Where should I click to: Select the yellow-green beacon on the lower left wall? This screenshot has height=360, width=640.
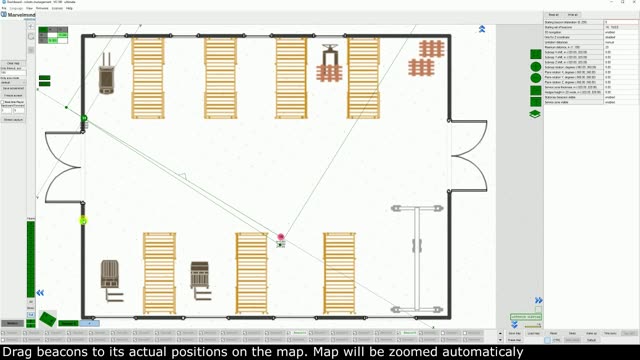pos(83,221)
